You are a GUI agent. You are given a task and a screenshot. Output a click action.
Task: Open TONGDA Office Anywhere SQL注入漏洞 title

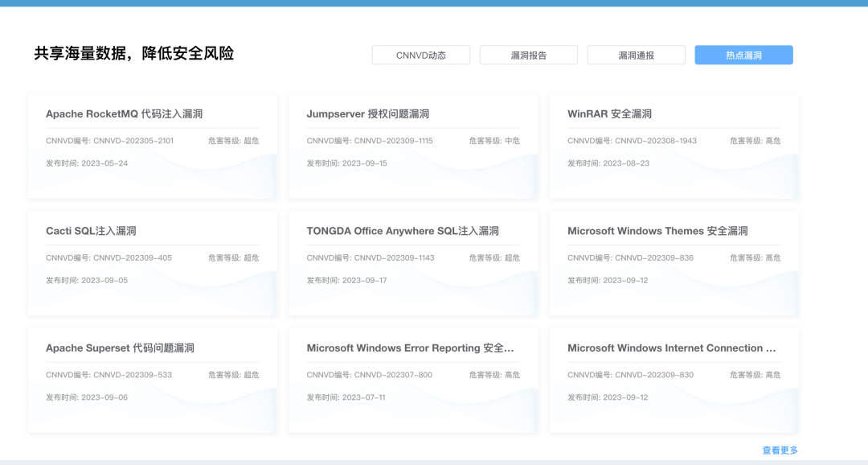[403, 231]
